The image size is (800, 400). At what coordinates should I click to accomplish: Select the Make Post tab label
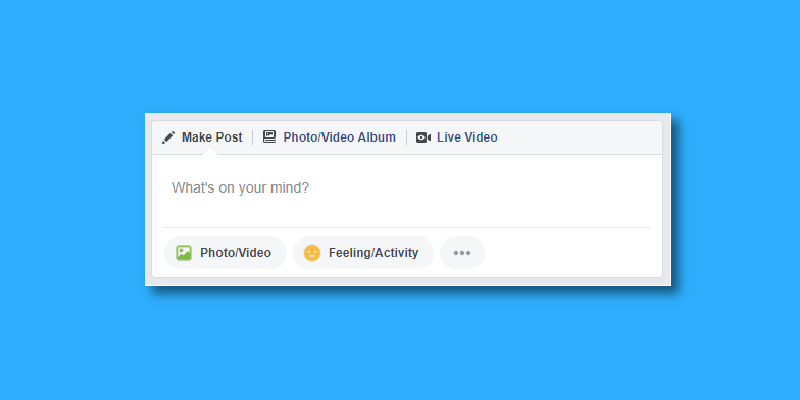pos(212,138)
